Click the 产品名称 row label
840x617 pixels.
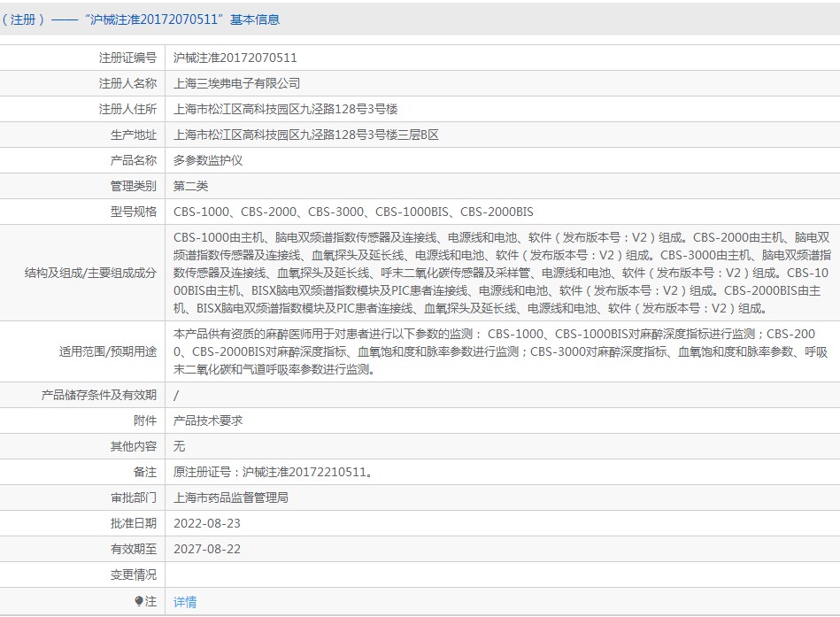point(134,161)
